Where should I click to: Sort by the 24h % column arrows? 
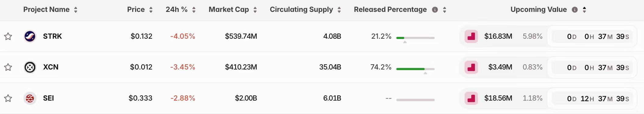coord(194,10)
